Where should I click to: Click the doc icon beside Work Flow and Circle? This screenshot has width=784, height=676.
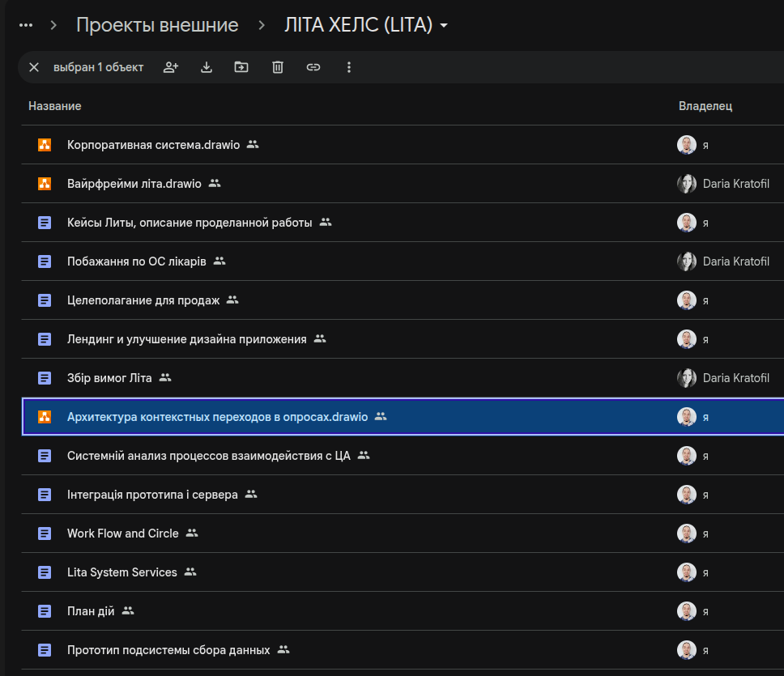pyautogui.click(x=45, y=534)
